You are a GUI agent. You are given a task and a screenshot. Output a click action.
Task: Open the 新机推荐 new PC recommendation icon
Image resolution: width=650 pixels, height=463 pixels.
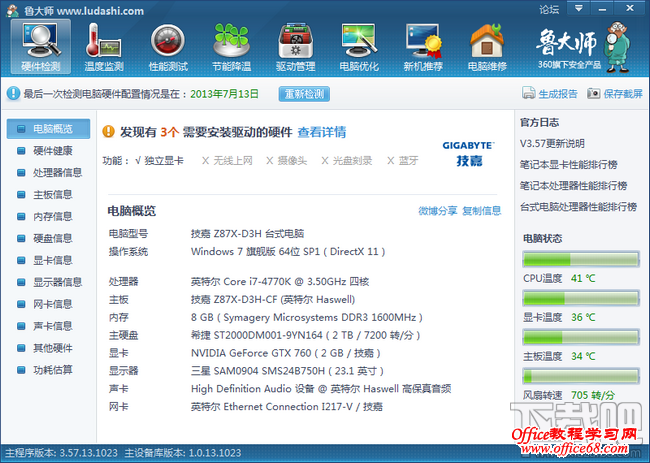tap(423, 47)
